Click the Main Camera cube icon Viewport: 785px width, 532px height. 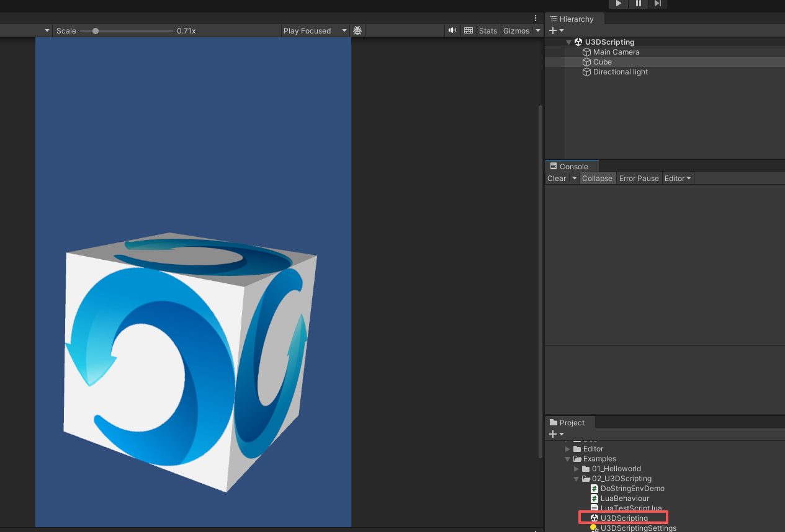[x=586, y=52]
